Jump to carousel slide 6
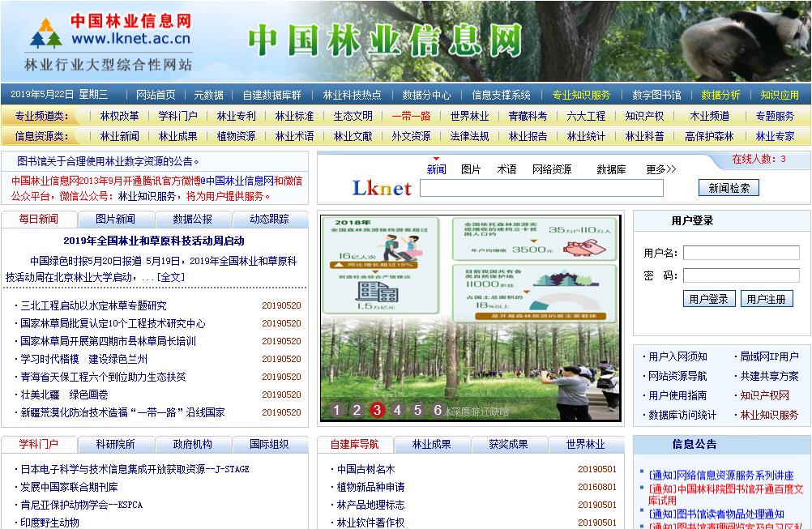This screenshot has height=529, width=812. 438,410
